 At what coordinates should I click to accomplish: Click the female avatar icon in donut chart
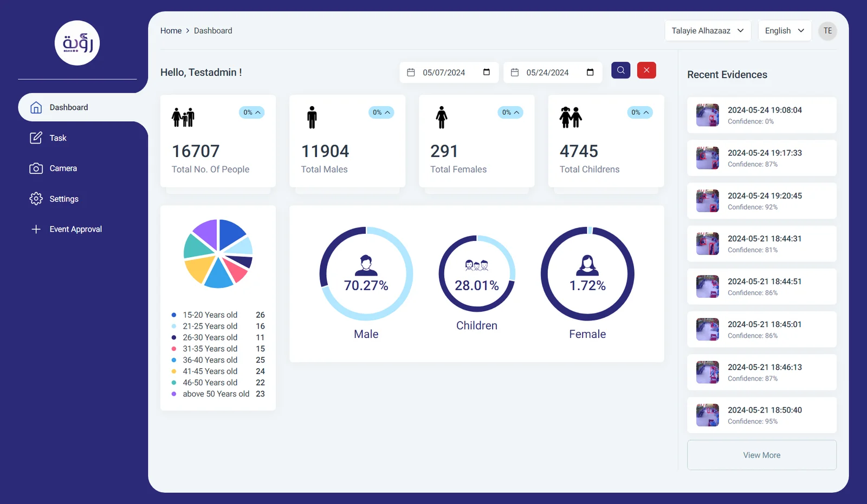point(587,265)
